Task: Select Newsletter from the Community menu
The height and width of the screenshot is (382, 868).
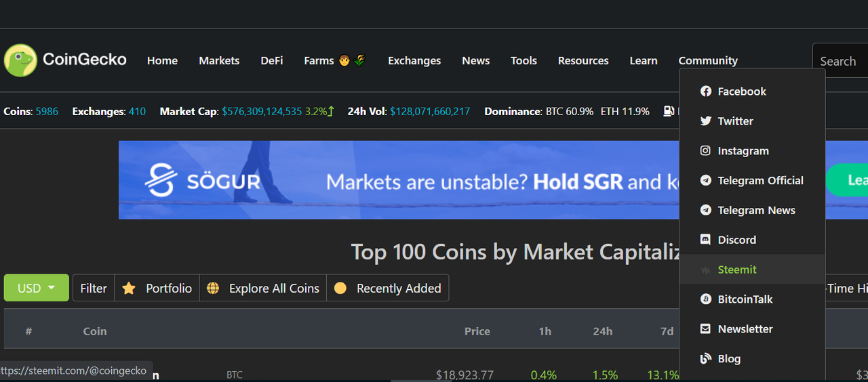Action: (752, 329)
